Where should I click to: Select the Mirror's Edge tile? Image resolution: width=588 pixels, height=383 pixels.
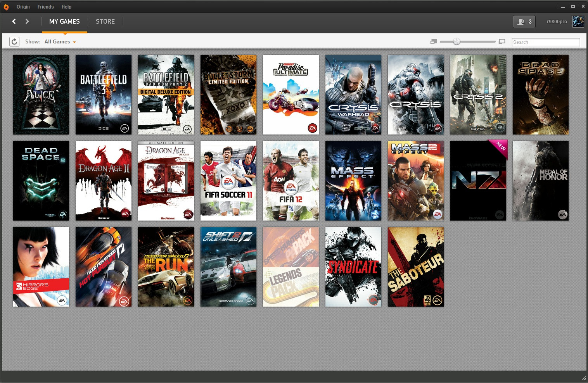[x=41, y=267]
